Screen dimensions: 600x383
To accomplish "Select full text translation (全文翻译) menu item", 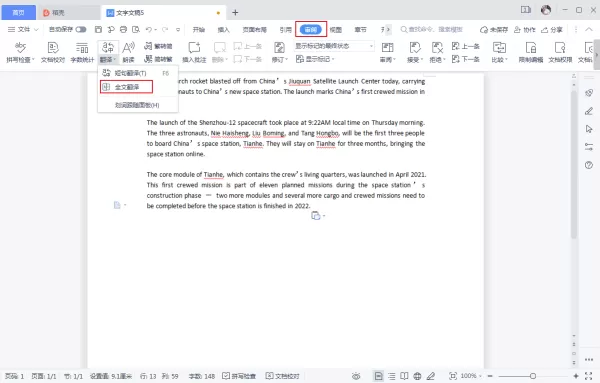I will pos(127,87).
